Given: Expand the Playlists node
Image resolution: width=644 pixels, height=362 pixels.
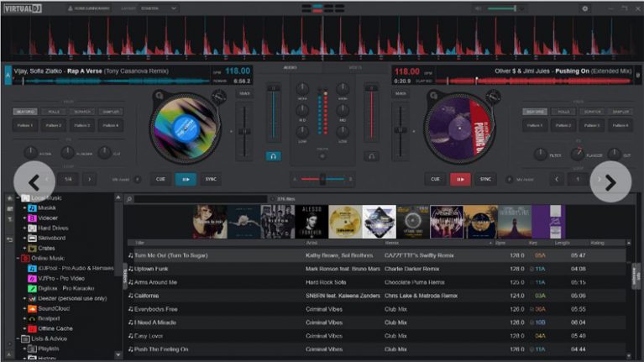Looking at the screenshot, I should pos(24,349).
